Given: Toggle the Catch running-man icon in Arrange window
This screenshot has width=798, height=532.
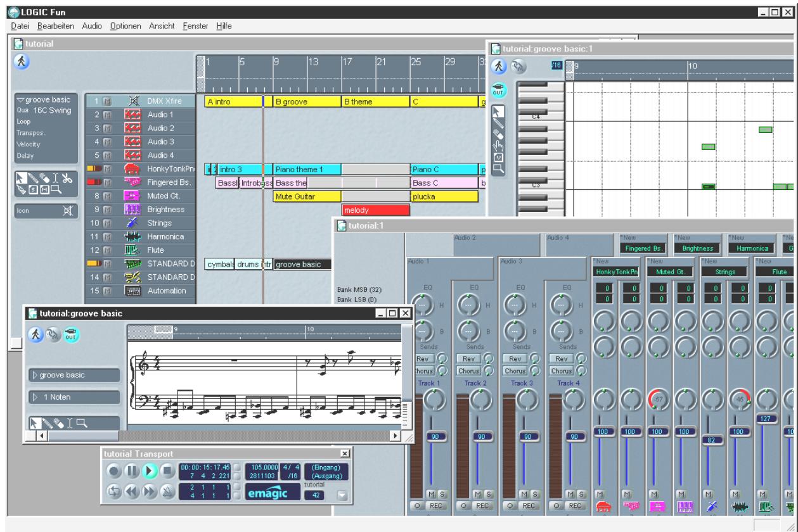Looking at the screenshot, I should tap(21, 61).
